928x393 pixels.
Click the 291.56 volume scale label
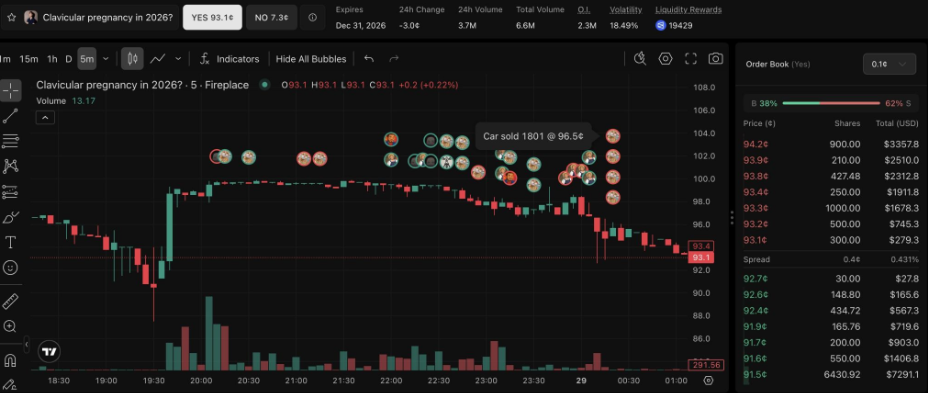705,365
